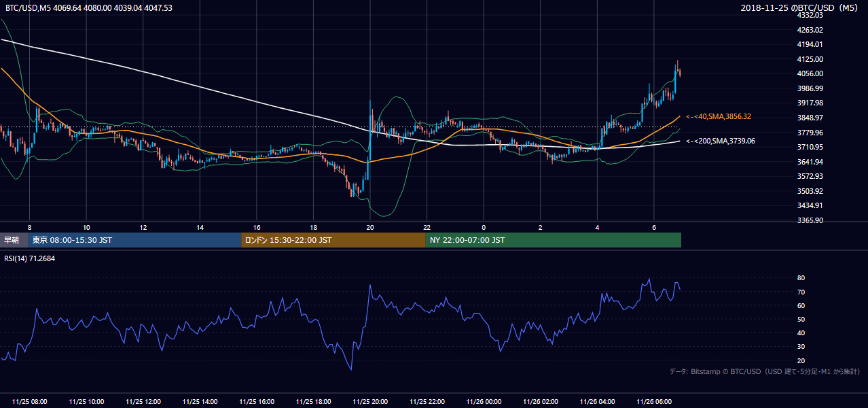Click the ロンドン 15:30-22:00 JST session bar
Viewport: 868px width, 408px height.
pyautogui.click(x=333, y=240)
